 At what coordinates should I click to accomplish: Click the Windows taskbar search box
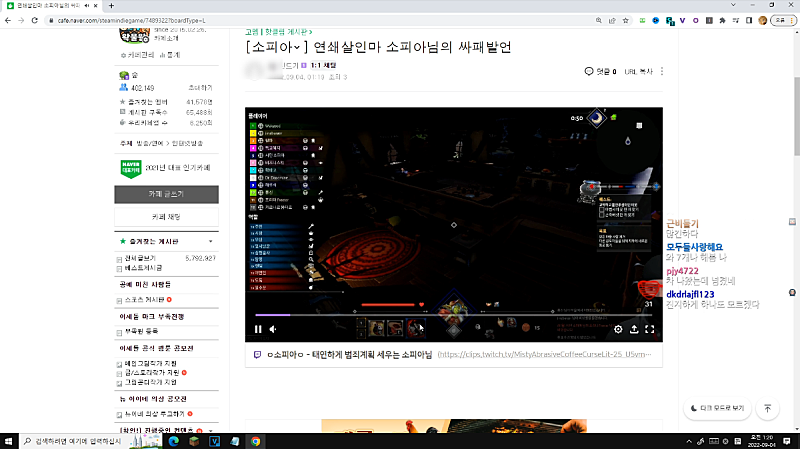91,441
